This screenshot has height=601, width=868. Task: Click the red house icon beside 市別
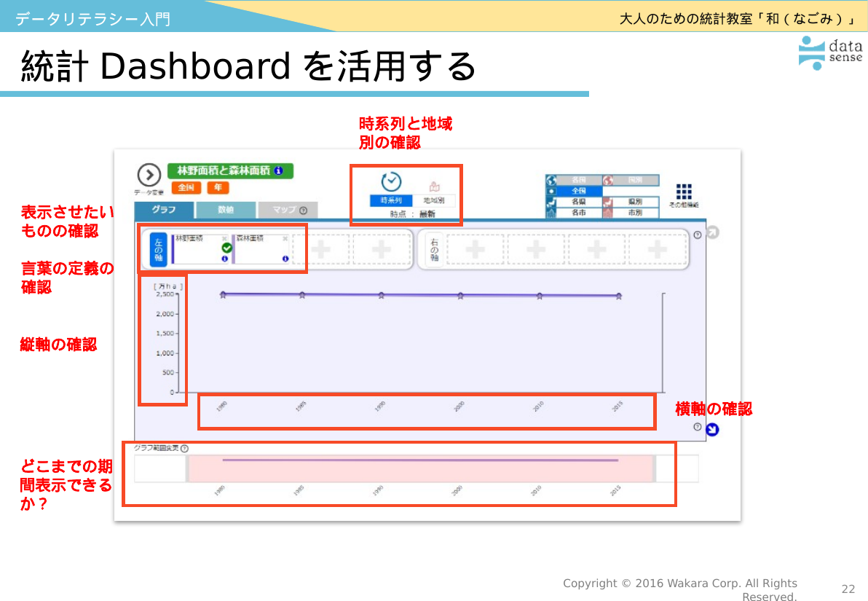point(608,213)
